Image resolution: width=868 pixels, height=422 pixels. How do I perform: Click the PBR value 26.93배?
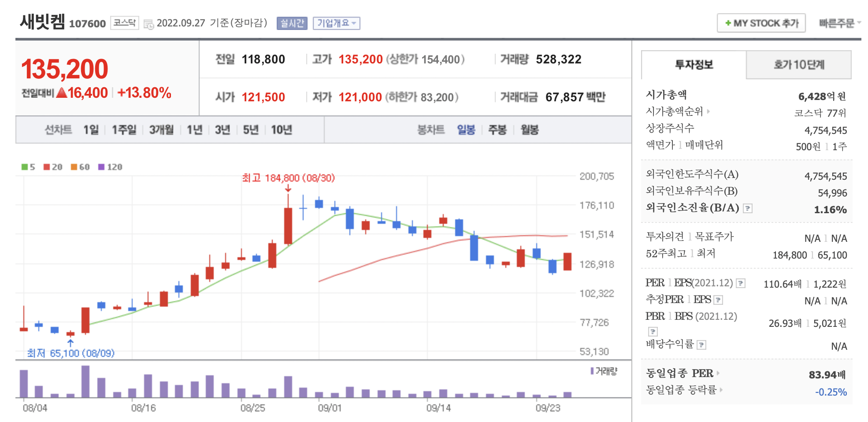[785, 323]
